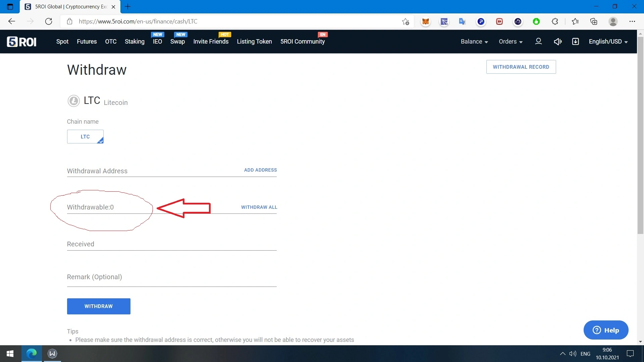Open the Invite Friends page
Viewport: 644px width, 362px height.
pos(211,42)
